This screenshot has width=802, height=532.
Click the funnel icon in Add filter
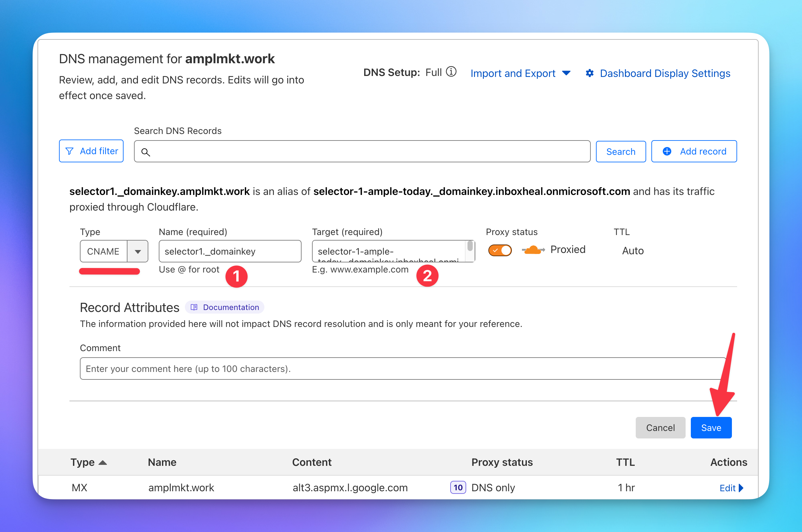[x=69, y=151]
